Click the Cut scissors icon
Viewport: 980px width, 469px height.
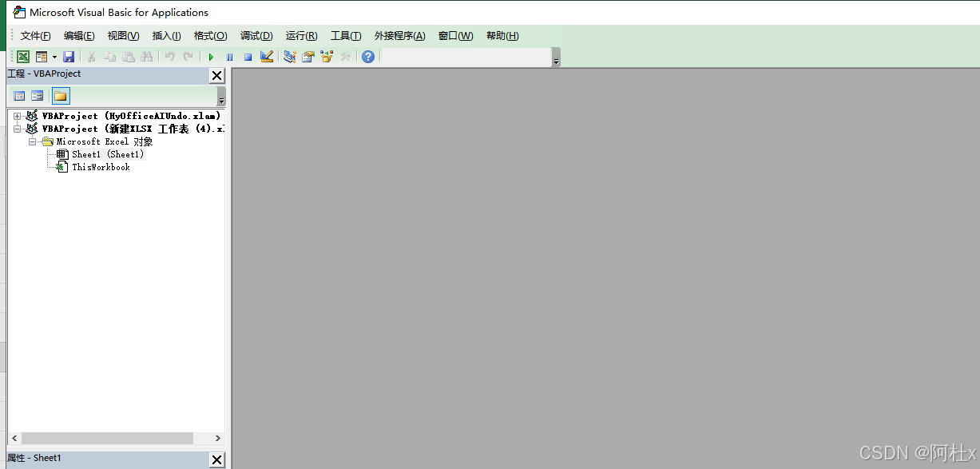[91, 57]
